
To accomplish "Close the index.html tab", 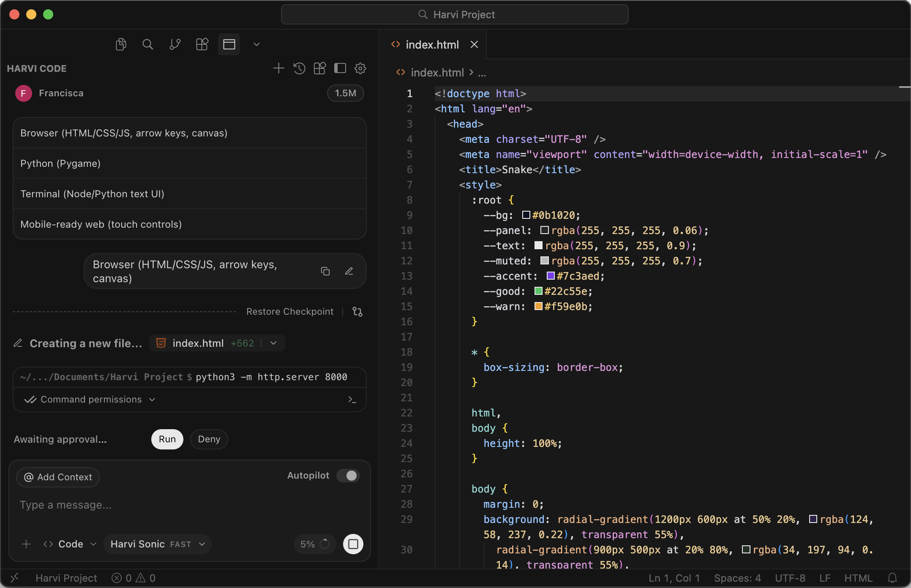I will (x=475, y=44).
